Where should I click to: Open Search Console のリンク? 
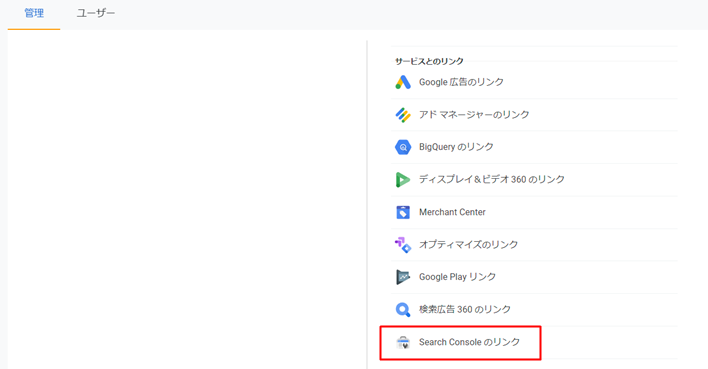[469, 342]
